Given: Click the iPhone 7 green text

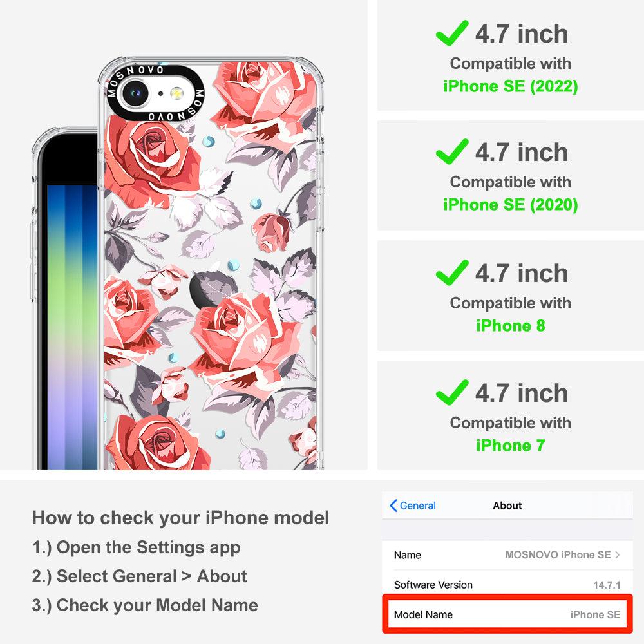Looking at the screenshot, I should (511, 445).
